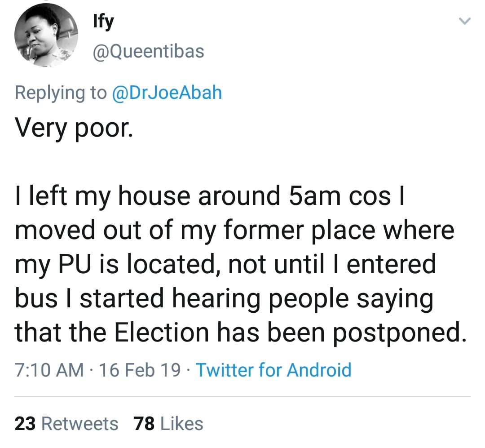485x448 pixels.
Task: Click the tweet line starting 'I left my house'
Action: (210, 196)
